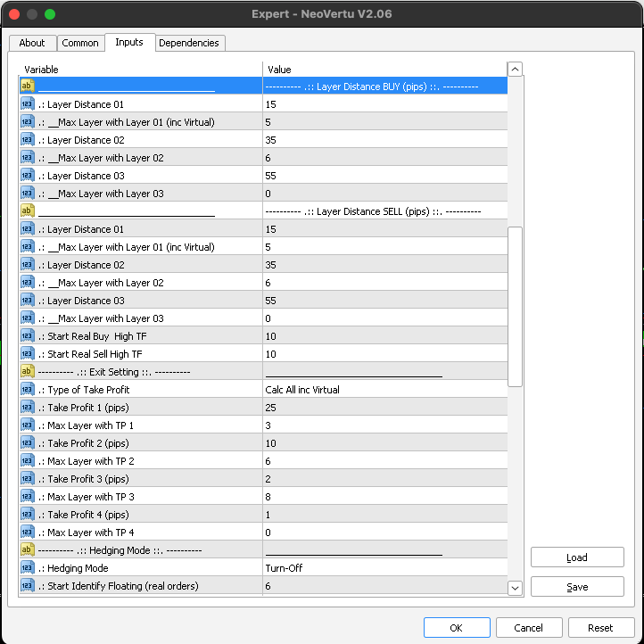The width and height of the screenshot is (644, 644).
Task: Open the Calc All inc Virtual value dropdown
Action: (384, 390)
